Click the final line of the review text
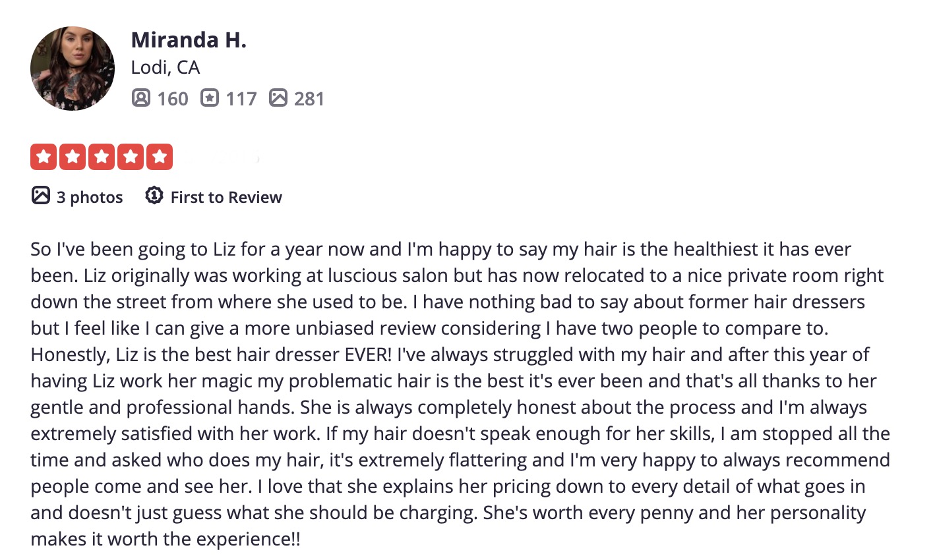The image size is (935, 560). point(165,539)
